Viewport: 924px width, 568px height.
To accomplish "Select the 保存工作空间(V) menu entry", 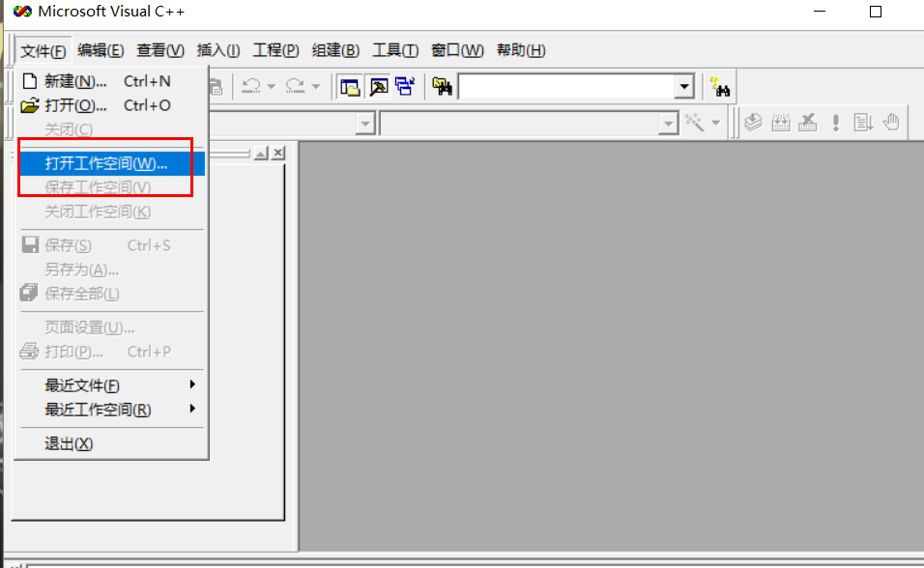I will 112,187.
